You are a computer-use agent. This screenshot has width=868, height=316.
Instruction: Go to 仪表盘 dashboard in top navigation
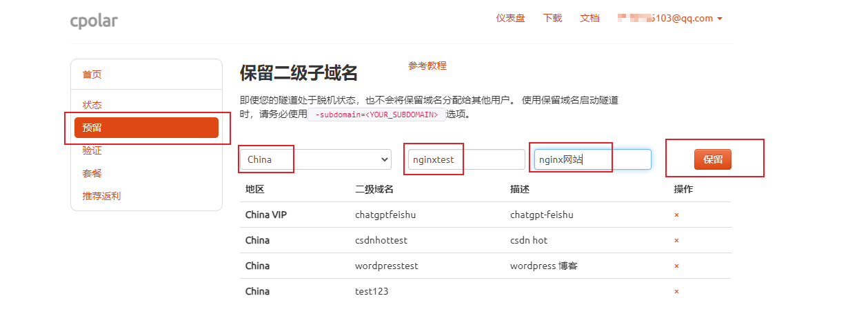[x=510, y=19]
